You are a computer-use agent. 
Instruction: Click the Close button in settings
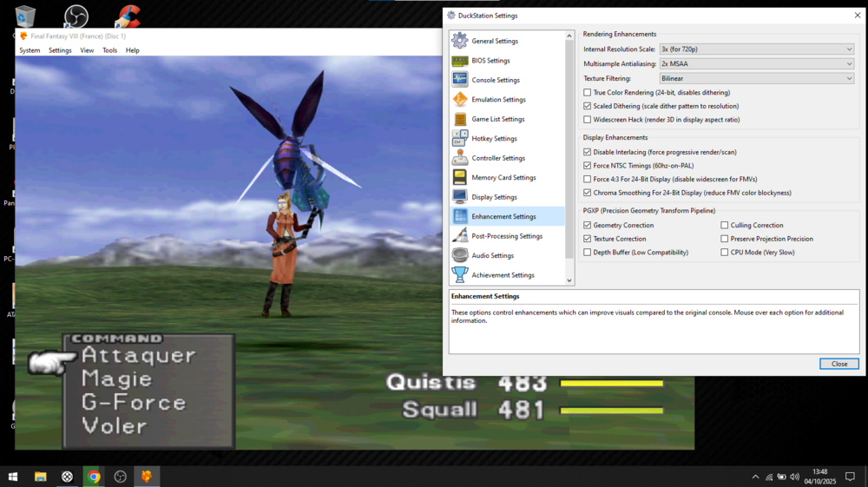(838, 364)
